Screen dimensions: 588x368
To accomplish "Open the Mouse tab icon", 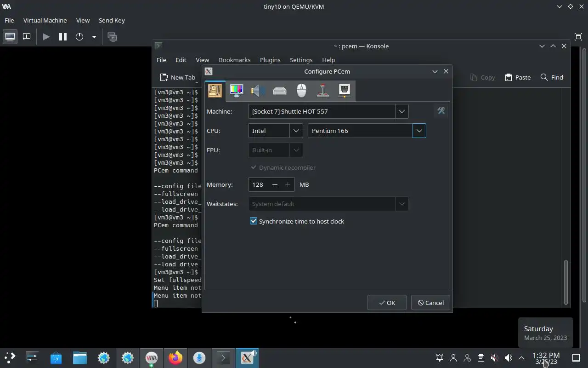I will pyautogui.click(x=301, y=90).
